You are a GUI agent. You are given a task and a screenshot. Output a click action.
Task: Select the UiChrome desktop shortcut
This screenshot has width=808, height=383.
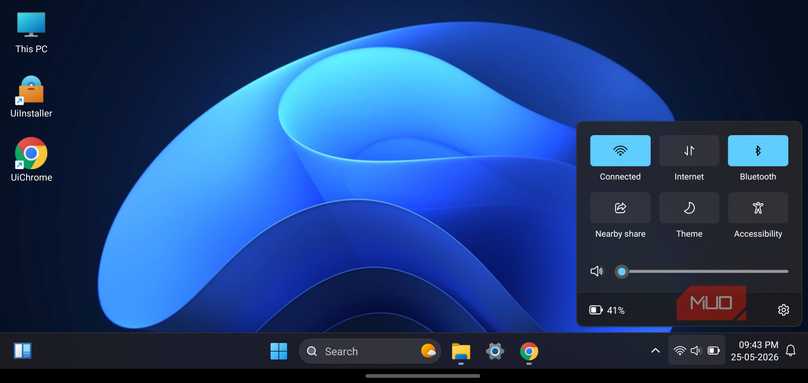click(31, 160)
